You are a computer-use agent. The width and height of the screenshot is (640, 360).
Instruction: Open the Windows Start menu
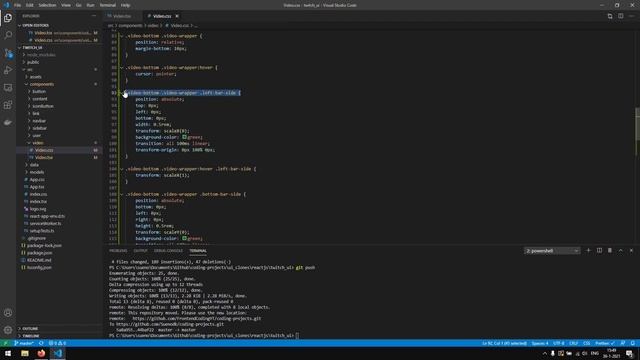(8, 353)
